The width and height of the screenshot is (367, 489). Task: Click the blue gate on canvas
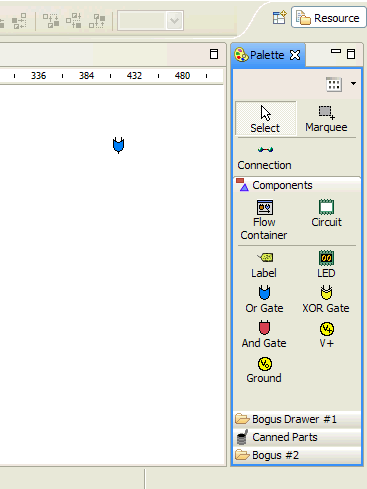point(118,145)
